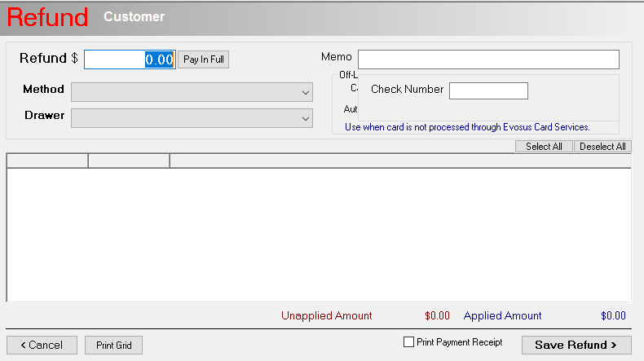Click the first blank grid column header

click(47, 161)
